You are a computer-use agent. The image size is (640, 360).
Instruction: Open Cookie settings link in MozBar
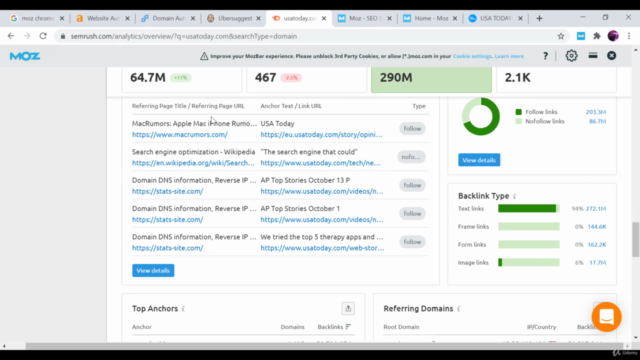point(472,56)
